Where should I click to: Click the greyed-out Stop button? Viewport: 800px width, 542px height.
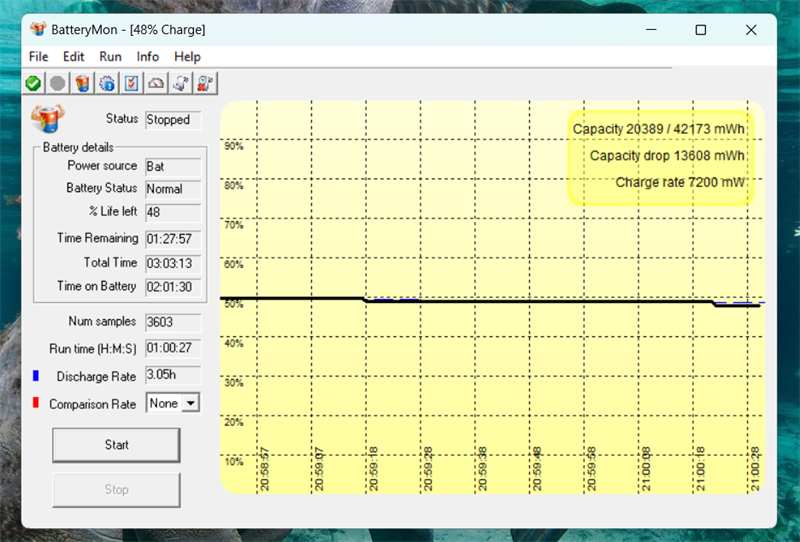[116, 490]
